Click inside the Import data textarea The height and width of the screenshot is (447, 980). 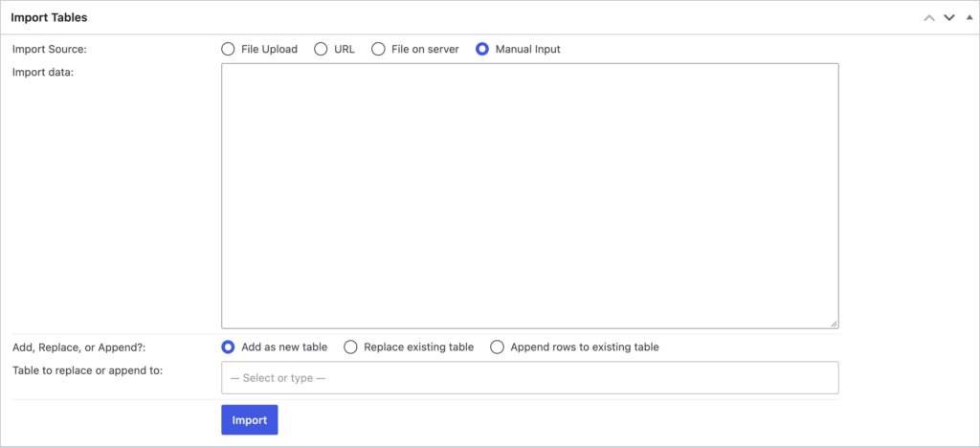click(530, 195)
